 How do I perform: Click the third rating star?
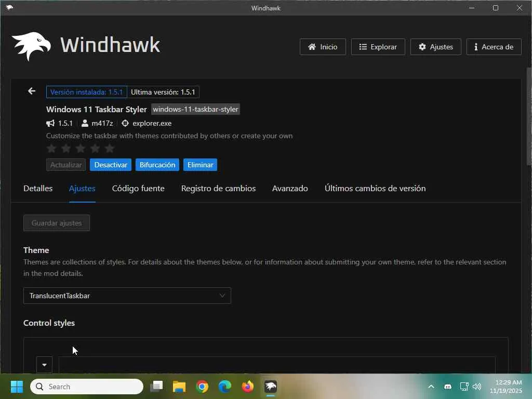tap(81, 148)
